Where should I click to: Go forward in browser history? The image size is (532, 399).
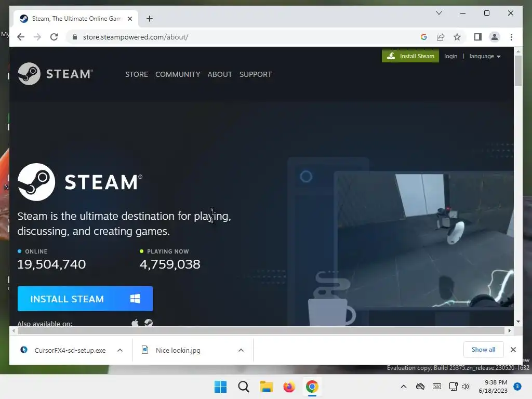[x=37, y=37]
